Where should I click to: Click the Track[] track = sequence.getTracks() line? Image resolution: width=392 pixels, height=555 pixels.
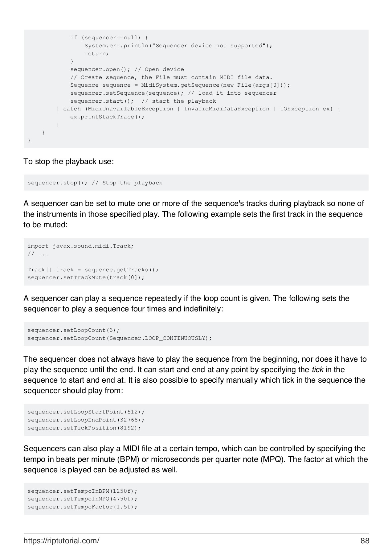93,270
